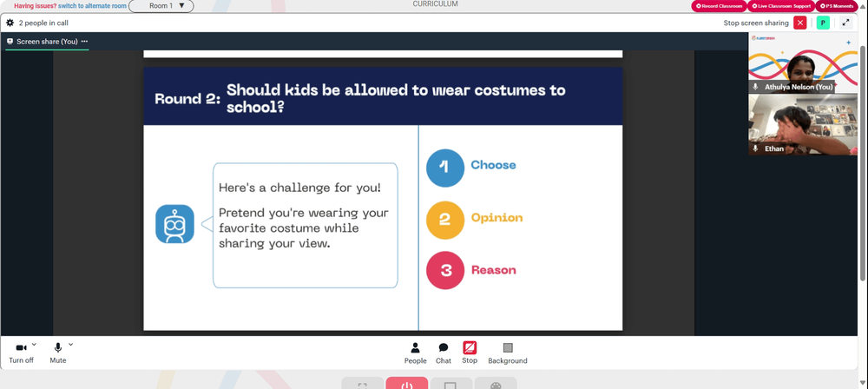Click the Record Classroom button

(x=719, y=6)
